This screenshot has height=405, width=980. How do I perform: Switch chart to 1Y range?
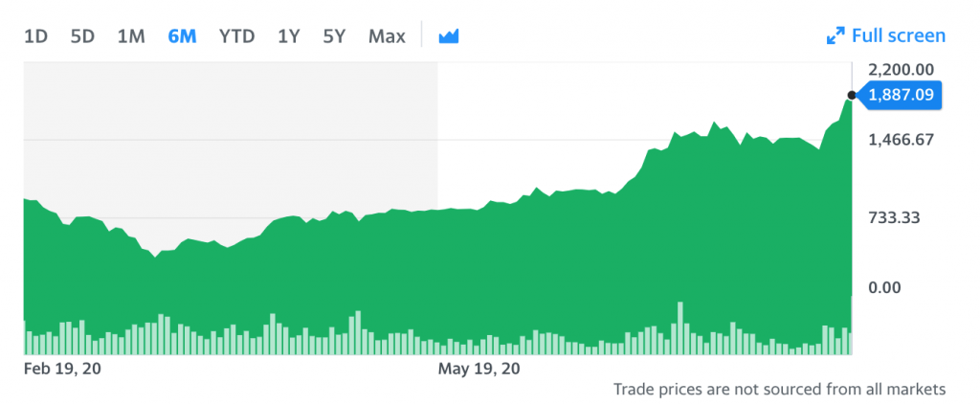point(288,36)
